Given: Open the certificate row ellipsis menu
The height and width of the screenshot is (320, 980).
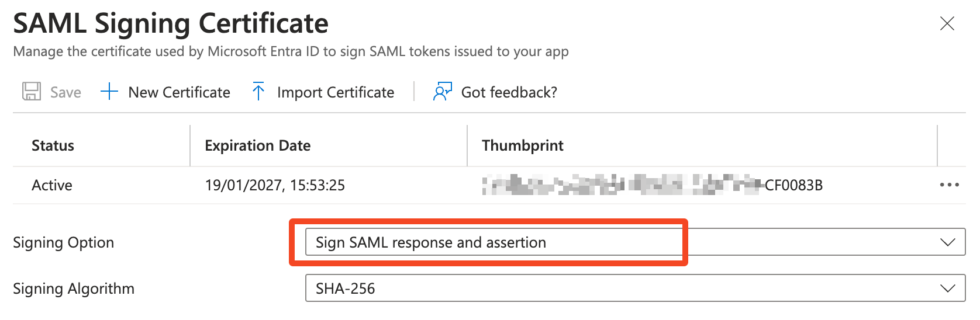Looking at the screenshot, I should click(949, 185).
